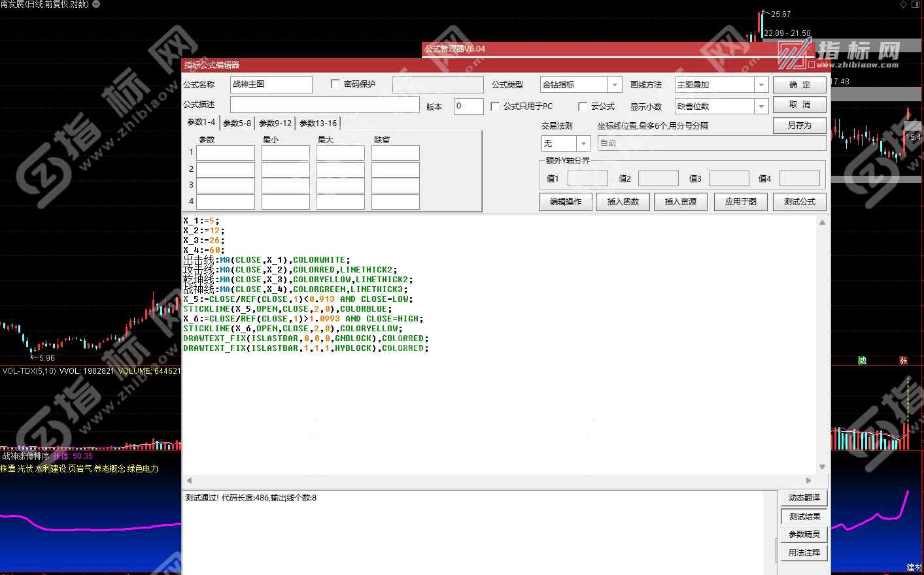Click the 另存为 button
Viewport: 924px width, 575px height.
point(799,125)
